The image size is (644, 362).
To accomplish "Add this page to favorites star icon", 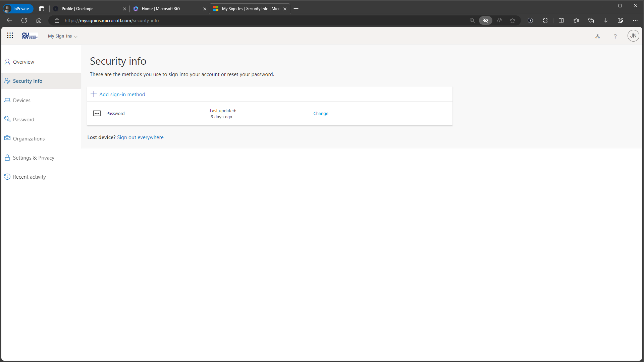I will (513, 20).
